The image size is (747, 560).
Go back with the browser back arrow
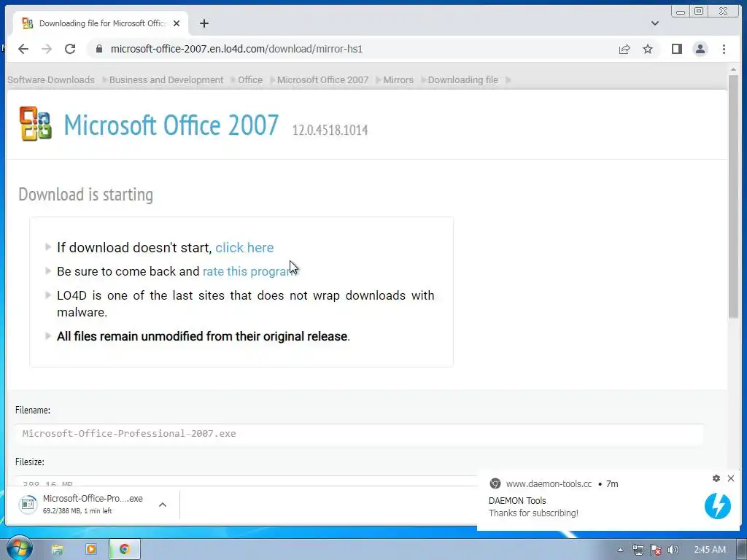(23, 49)
